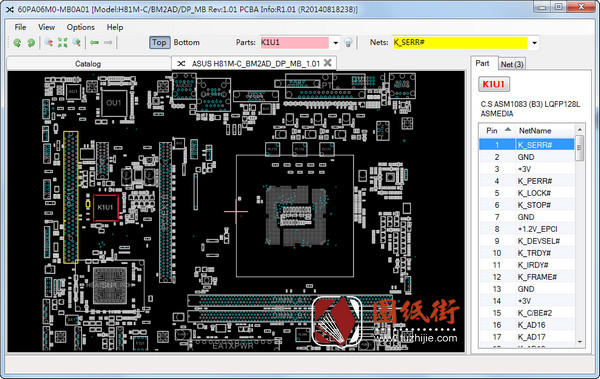Click the pin list scrollbar thumb
This screenshot has height=379, width=600.
point(580,148)
